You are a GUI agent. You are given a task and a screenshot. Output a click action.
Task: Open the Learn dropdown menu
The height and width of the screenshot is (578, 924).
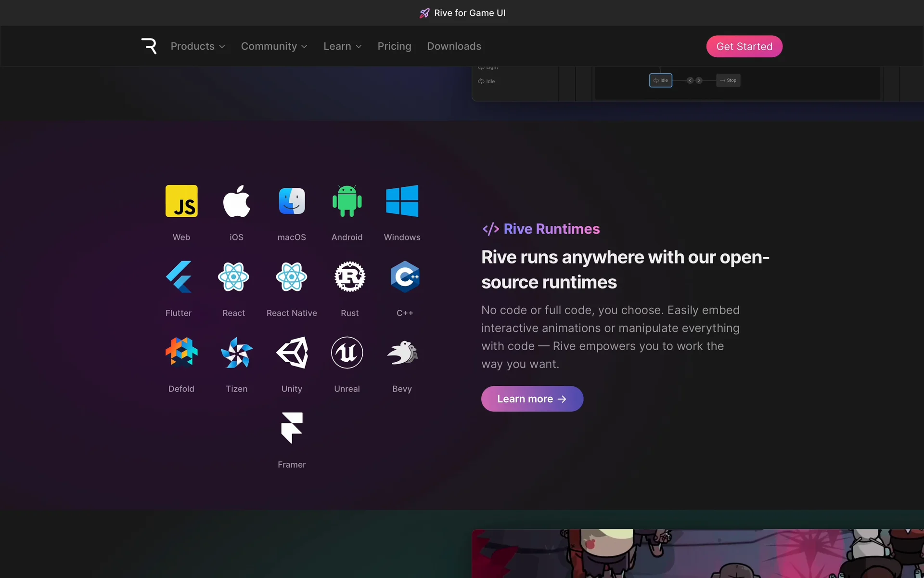pos(342,46)
